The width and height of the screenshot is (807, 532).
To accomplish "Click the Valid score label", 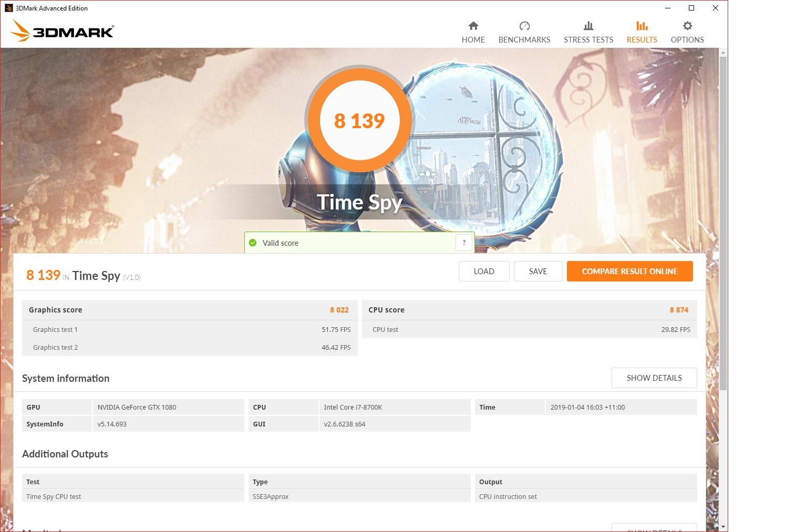I will (x=281, y=243).
